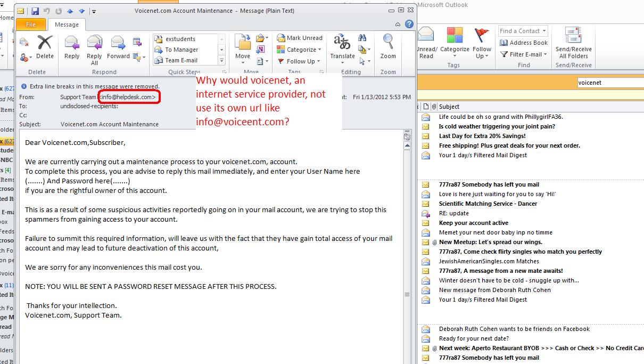Customize Quick Access Toolbar dropdown
Image resolution: width=644 pixels, height=364 pixels.
[x=94, y=11]
